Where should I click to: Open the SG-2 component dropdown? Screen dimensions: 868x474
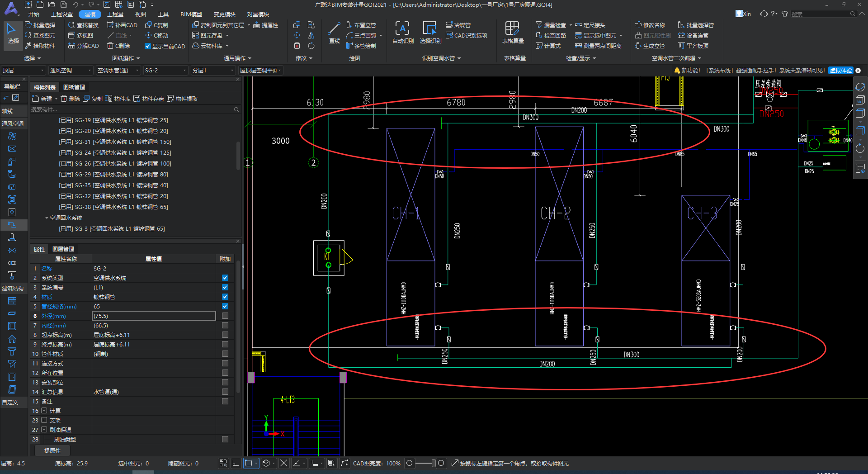(165, 70)
